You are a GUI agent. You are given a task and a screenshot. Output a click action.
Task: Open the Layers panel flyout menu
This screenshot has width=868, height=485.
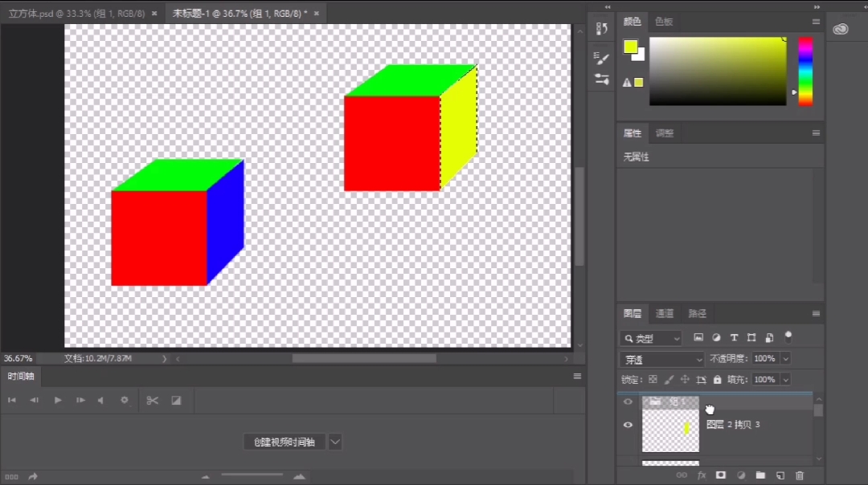(816, 313)
